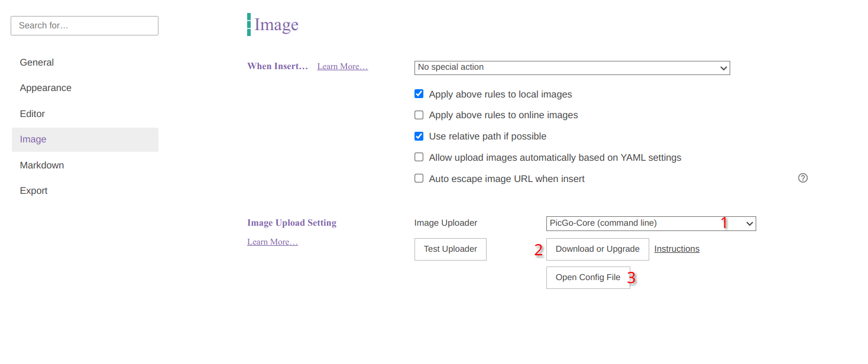
Task: Select the Image preferences section
Action: coord(85,139)
